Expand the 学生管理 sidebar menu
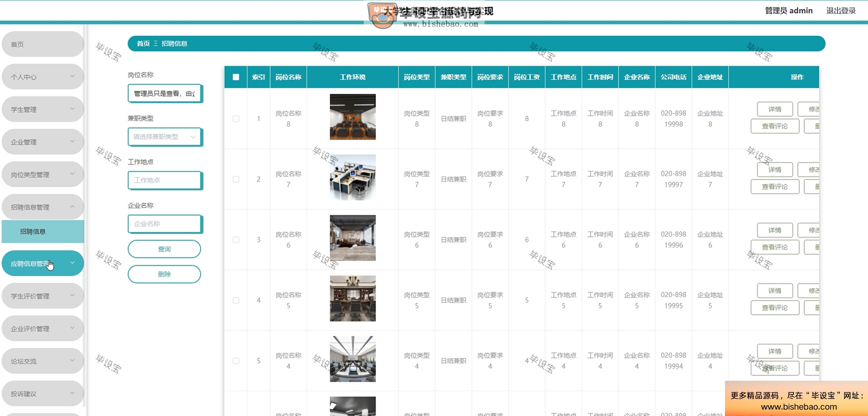The width and height of the screenshot is (868, 416). 43,109
